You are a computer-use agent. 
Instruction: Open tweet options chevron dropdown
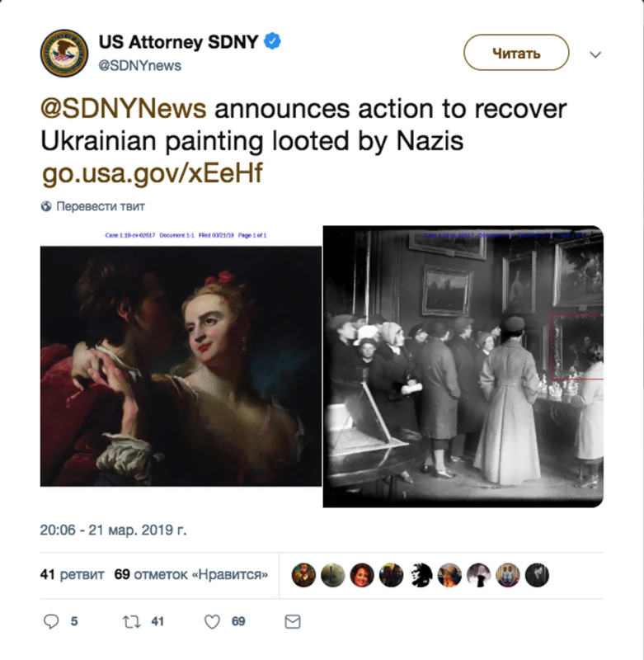tap(595, 54)
